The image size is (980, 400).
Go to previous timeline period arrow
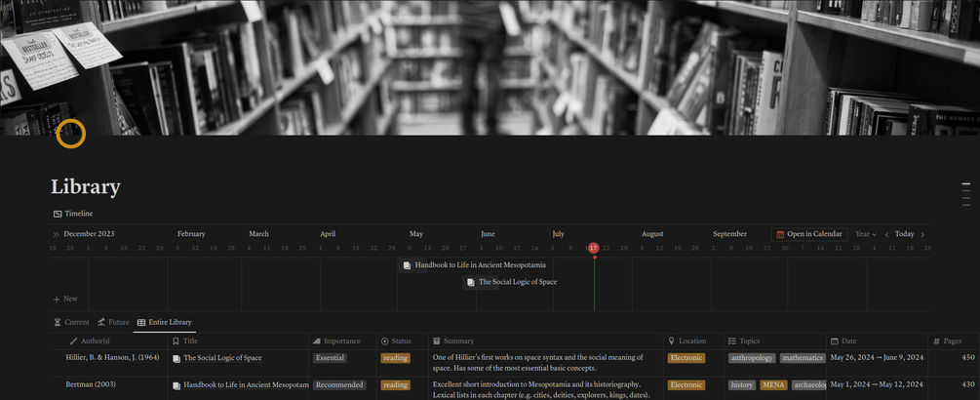coord(886,234)
